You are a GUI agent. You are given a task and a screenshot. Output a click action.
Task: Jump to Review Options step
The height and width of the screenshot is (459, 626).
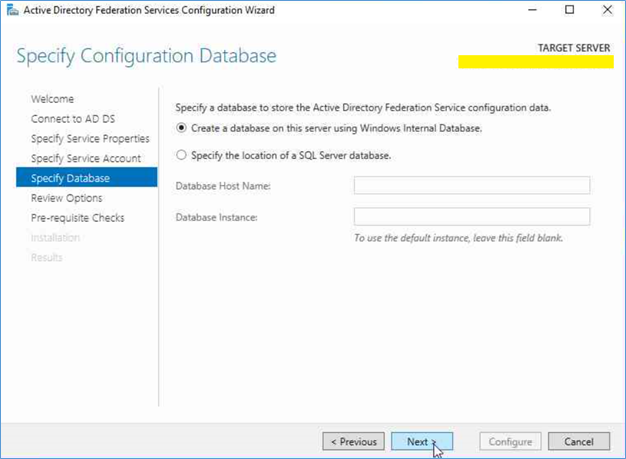67,198
